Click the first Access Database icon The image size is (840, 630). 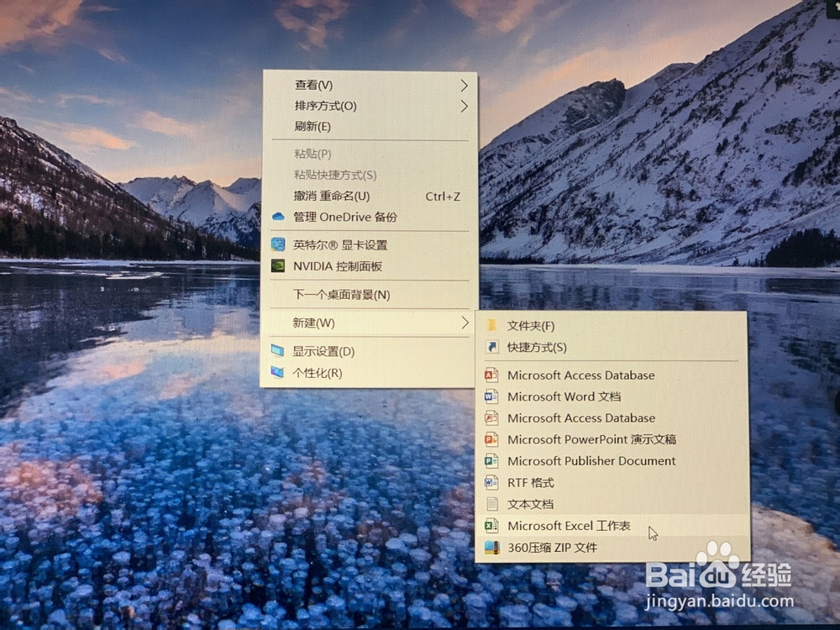click(491, 375)
